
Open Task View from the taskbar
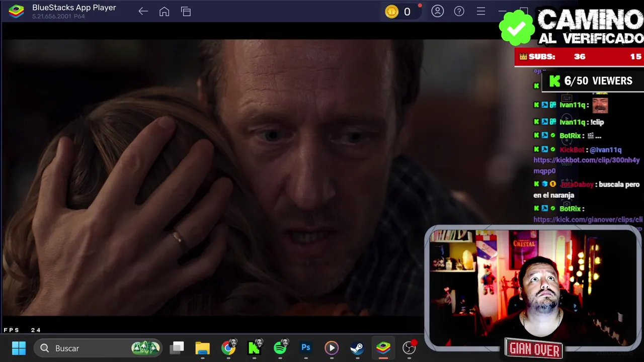(177, 348)
